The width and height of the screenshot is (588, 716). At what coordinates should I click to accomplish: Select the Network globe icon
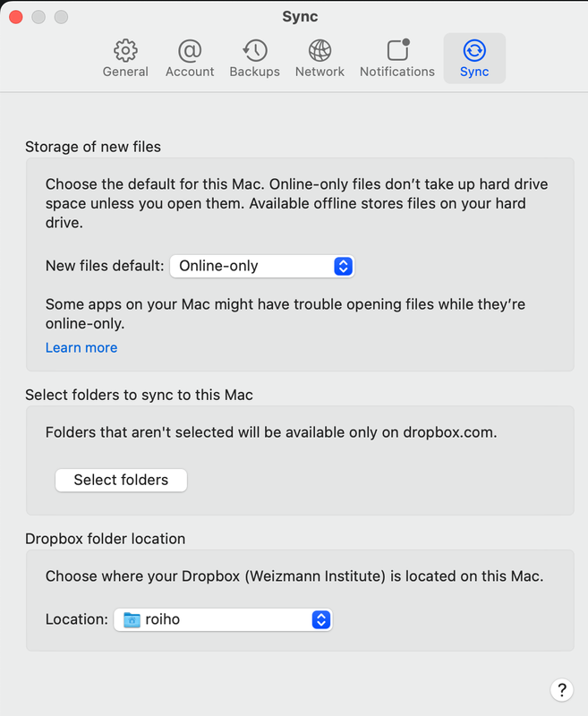tap(320, 50)
